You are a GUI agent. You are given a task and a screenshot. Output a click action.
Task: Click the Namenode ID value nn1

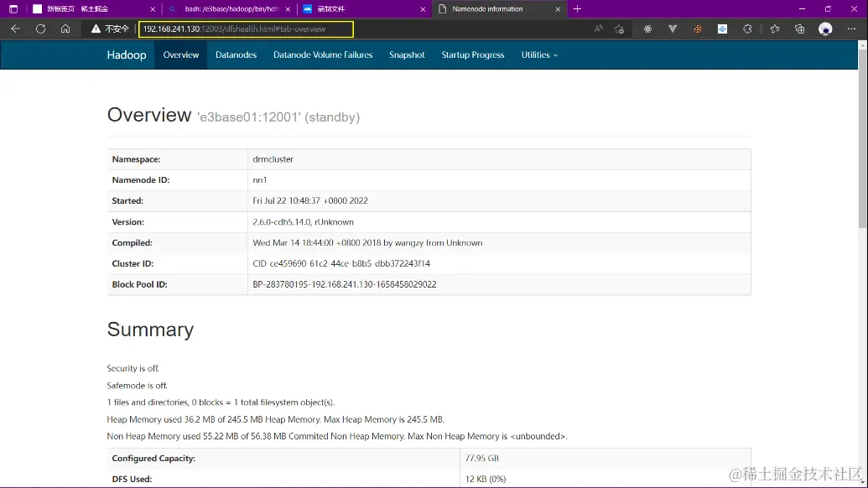pos(260,179)
